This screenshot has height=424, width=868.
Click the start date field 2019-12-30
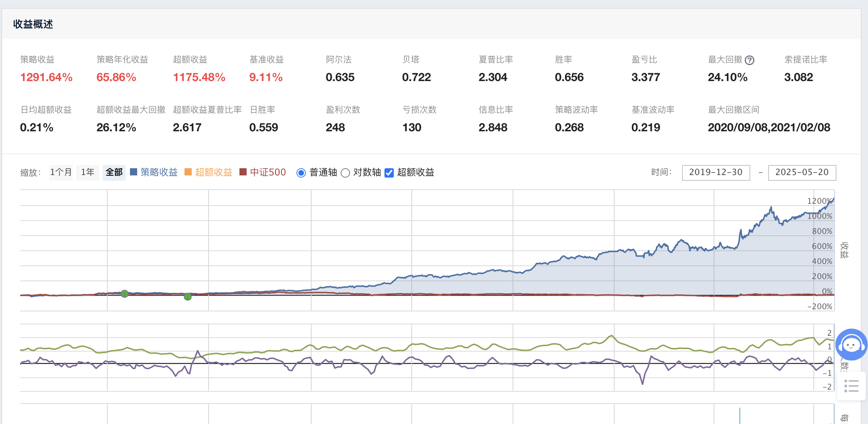[716, 173]
